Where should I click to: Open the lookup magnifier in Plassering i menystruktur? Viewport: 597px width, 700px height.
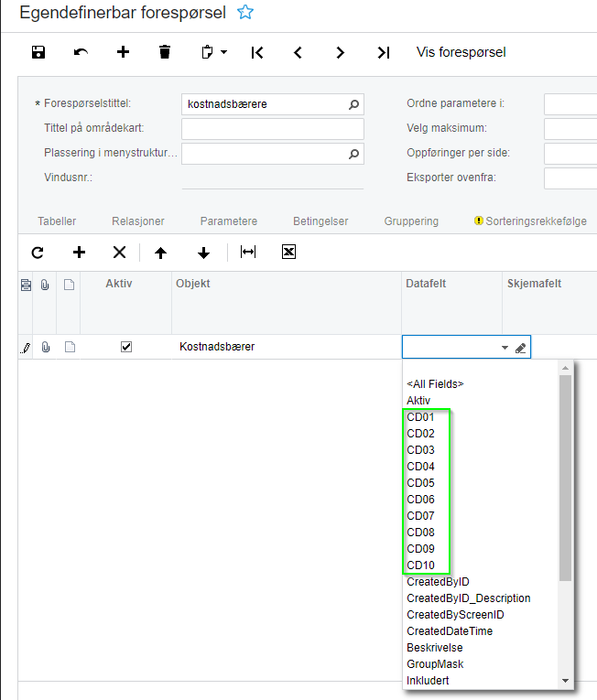(x=353, y=154)
